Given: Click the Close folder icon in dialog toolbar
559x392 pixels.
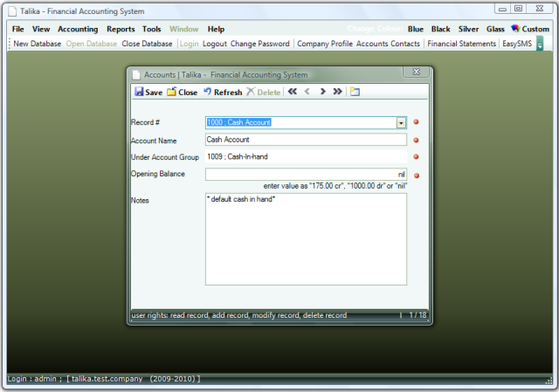Looking at the screenshot, I should 171,92.
